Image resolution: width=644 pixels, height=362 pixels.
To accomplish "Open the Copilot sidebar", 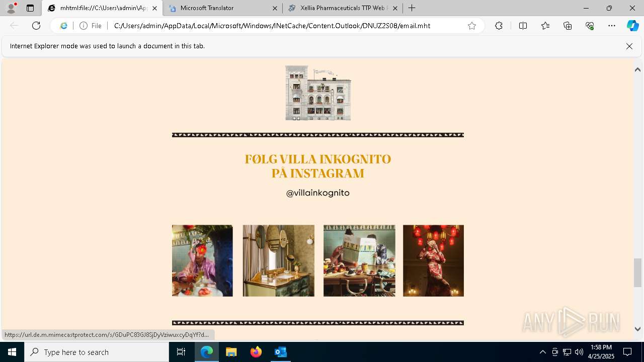I will coord(632,26).
